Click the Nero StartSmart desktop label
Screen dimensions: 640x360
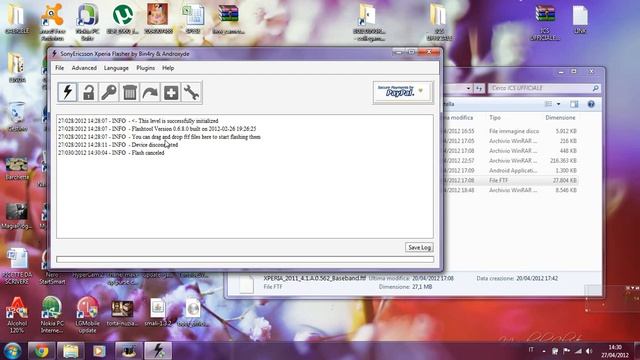[52, 278]
